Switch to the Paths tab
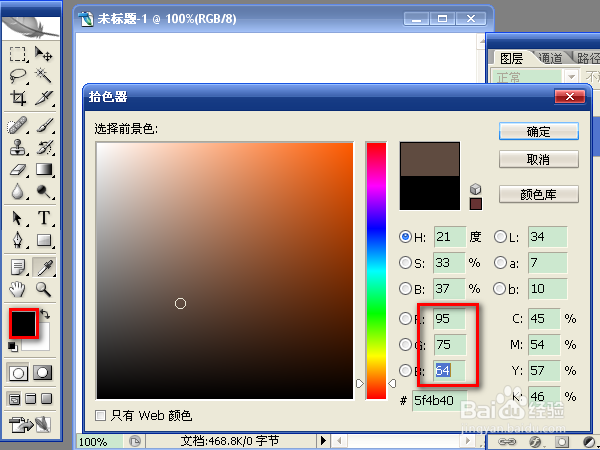Screen dimensions: 600x450 [587, 58]
